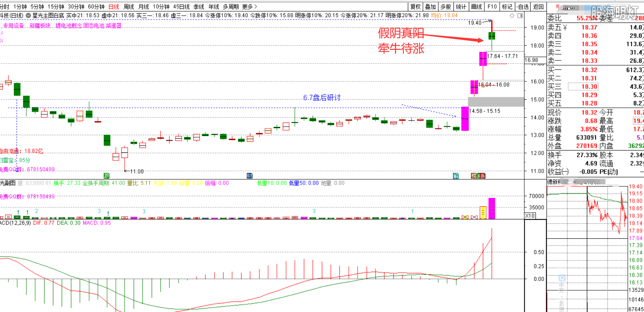Click the 卖一 price 18.33
The width and height of the screenshot is (644, 312).
coord(589,61)
